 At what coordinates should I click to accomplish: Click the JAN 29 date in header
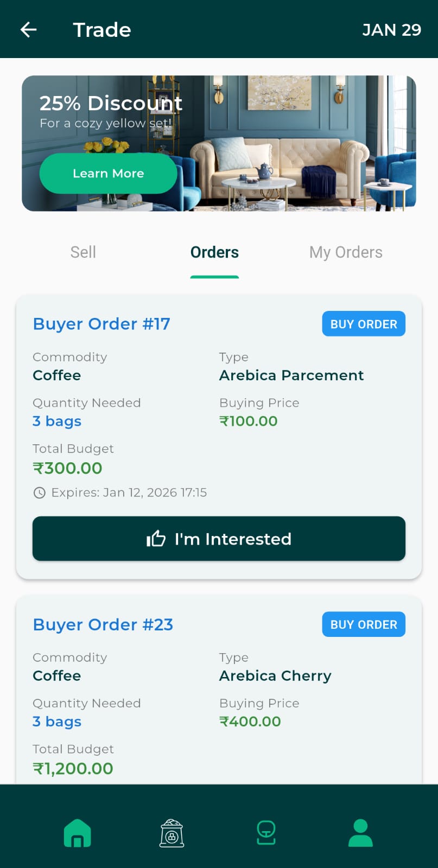(x=391, y=30)
